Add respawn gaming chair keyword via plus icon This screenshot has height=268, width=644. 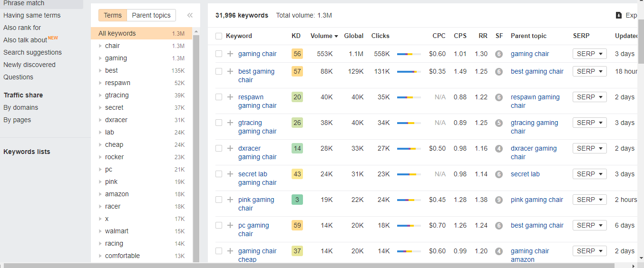[230, 97]
